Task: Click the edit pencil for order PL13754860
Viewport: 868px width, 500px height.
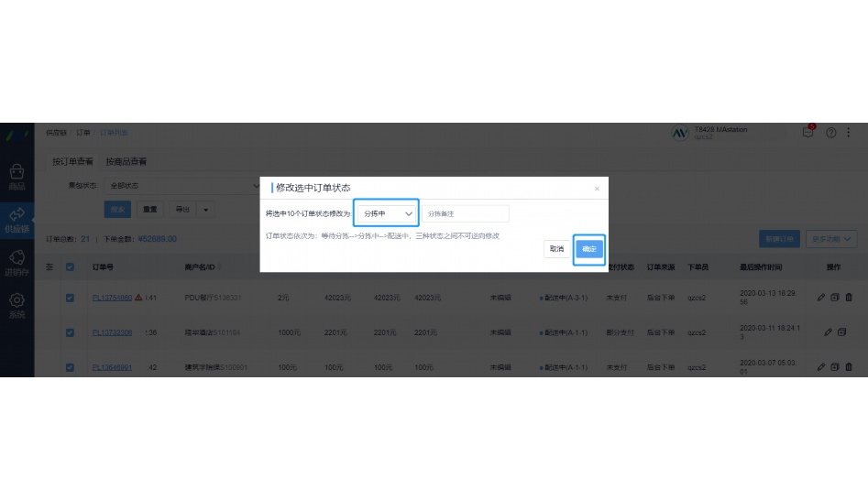Action: (821, 298)
